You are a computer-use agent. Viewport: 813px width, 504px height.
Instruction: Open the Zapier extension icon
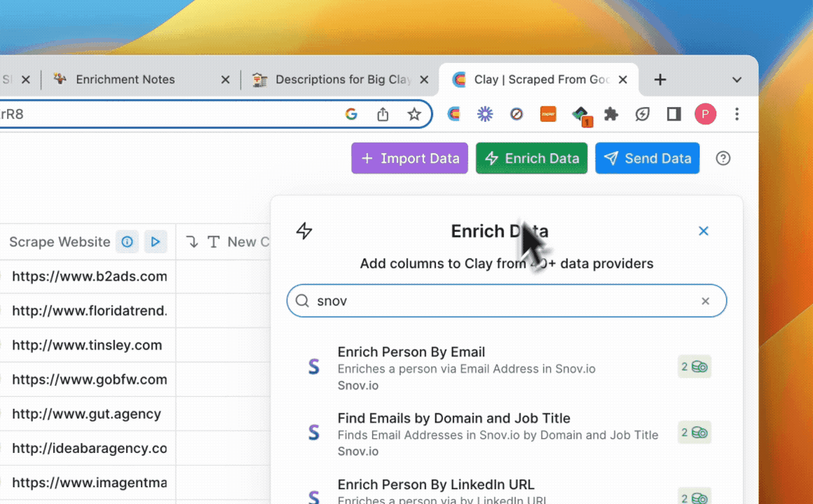point(548,114)
